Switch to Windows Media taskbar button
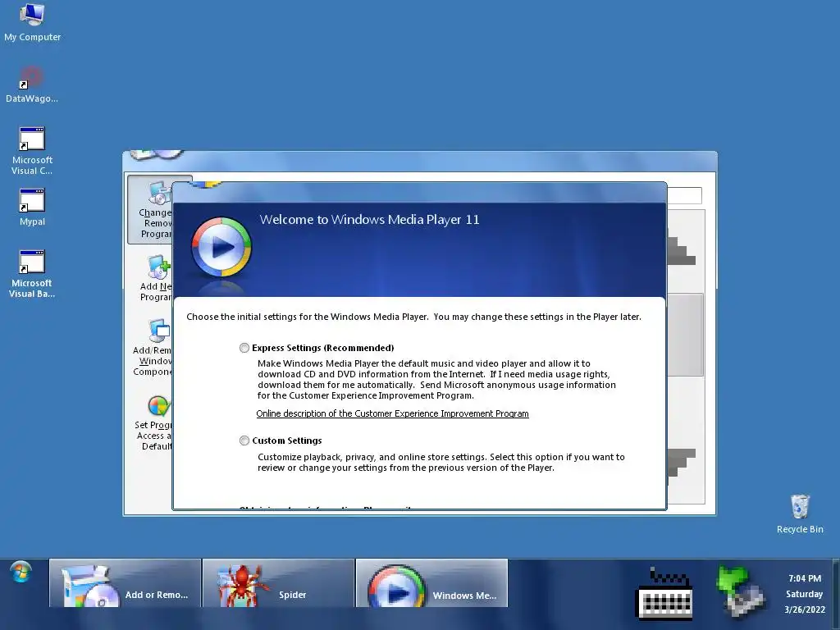 click(431, 583)
